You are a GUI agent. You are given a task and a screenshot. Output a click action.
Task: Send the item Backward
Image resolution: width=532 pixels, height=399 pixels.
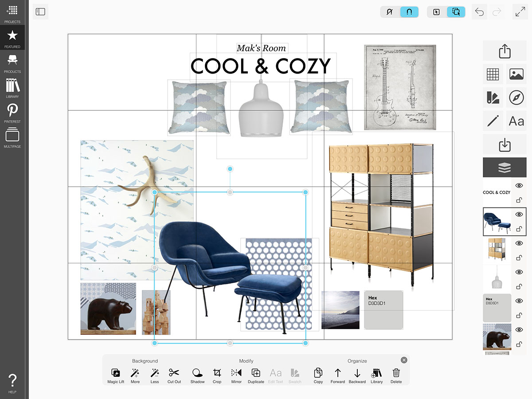357,375
